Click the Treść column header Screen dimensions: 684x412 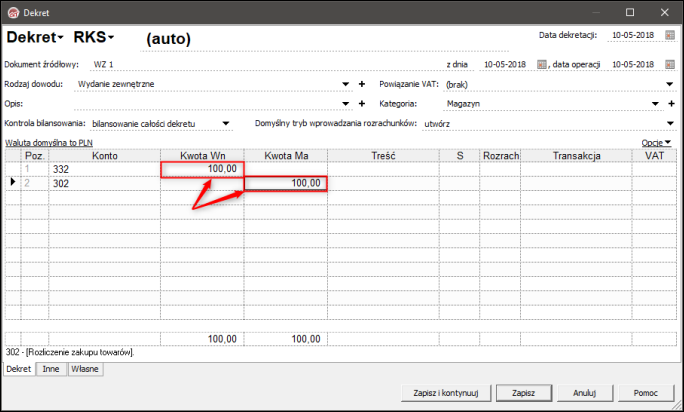(x=383, y=155)
